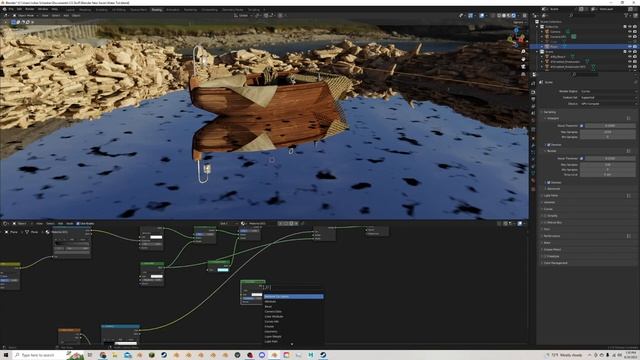Switch viewport to wireframe shading
The width and height of the screenshot is (640, 360).
499,16
